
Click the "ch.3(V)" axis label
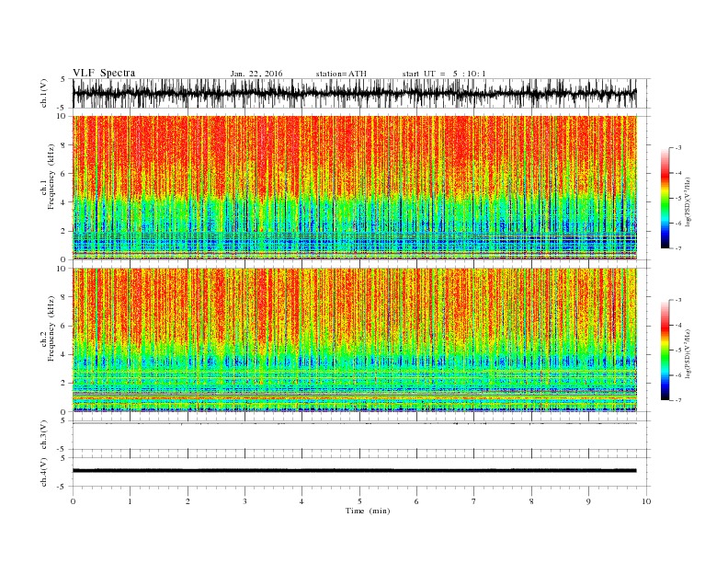coord(44,435)
